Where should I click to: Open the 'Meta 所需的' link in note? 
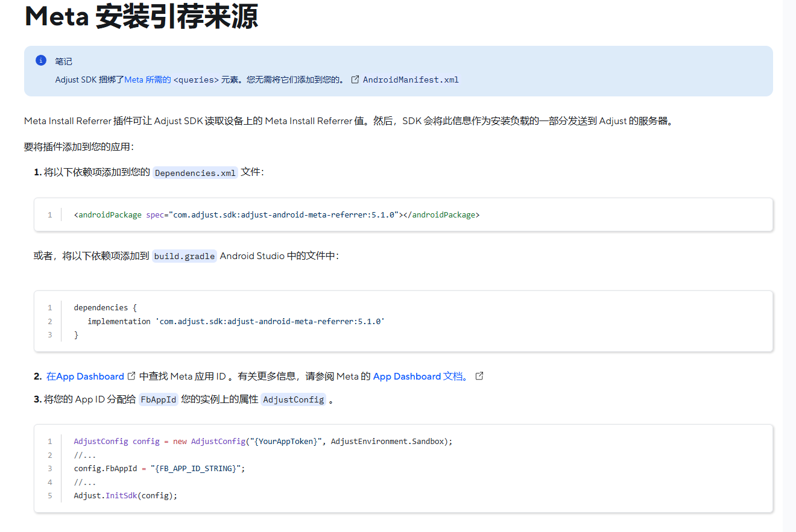(148, 80)
